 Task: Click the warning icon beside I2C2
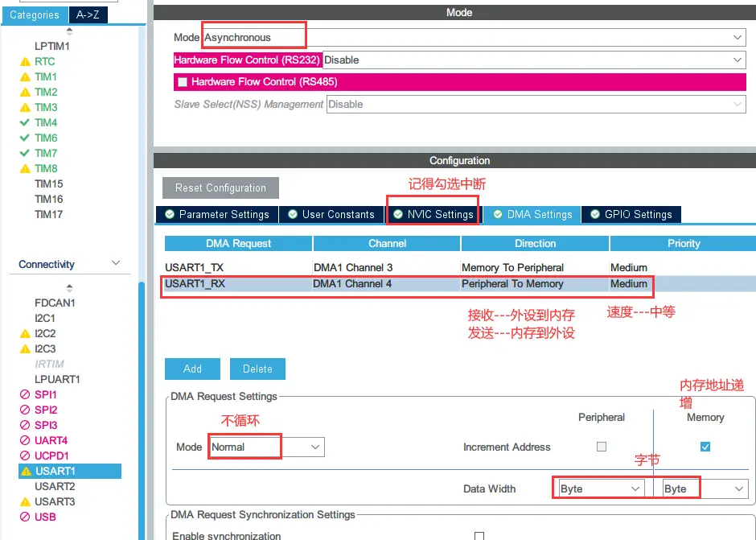click(x=25, y=334)
